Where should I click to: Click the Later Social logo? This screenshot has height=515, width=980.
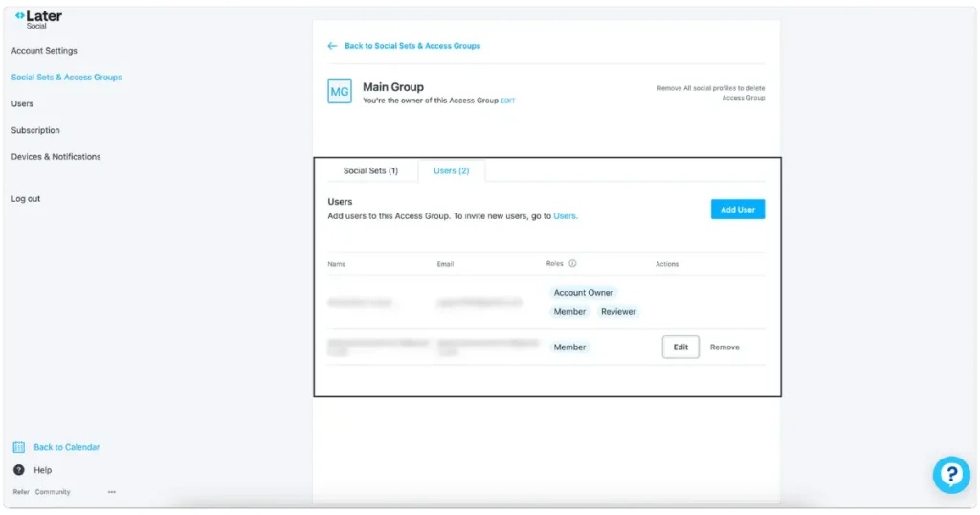click(x=38, y=19)
